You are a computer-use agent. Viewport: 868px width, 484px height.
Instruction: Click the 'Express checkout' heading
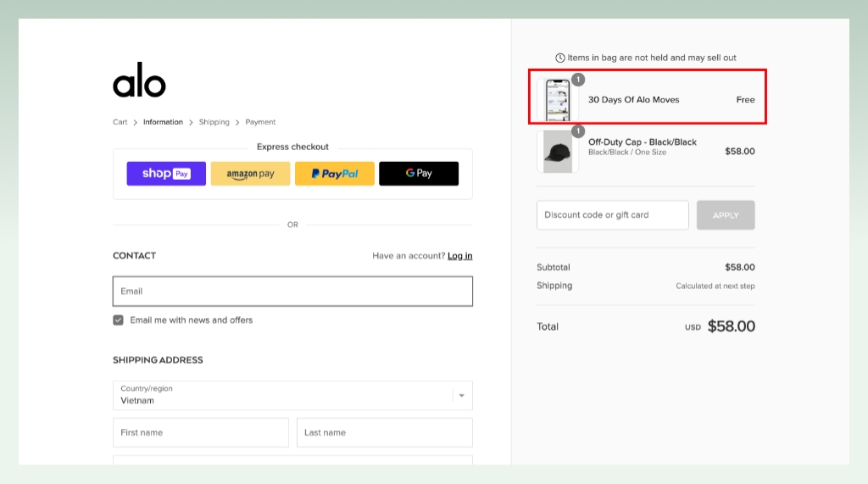pos(292,147)
